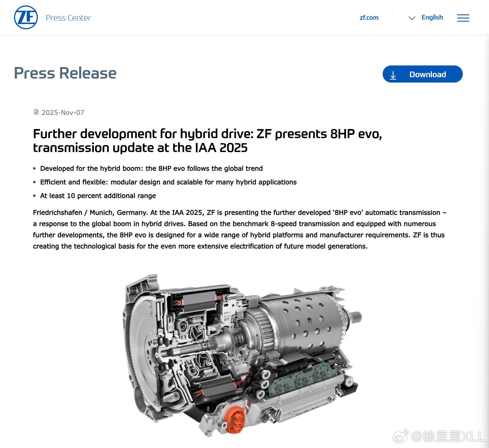This screenshot has height=448, width=489.
Task: Click the bullet point before 'Developed for the hybrid boom'
Action: point(34,169)
